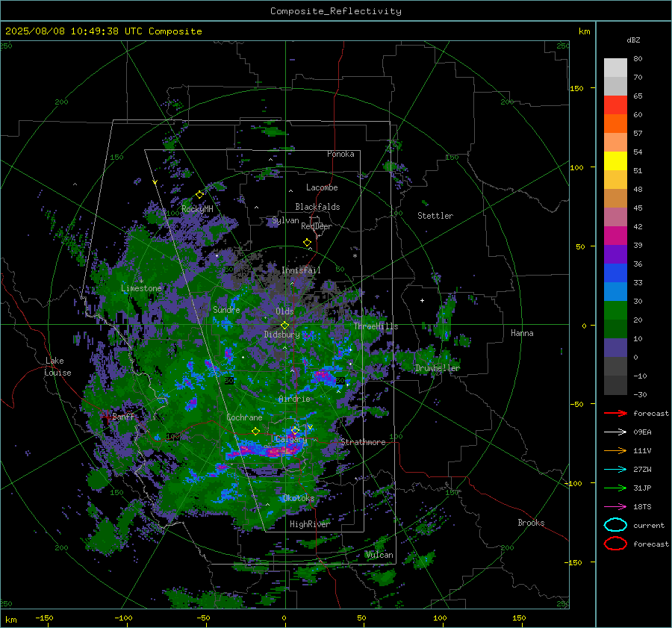Click the Drumheller label

[438, 368]
